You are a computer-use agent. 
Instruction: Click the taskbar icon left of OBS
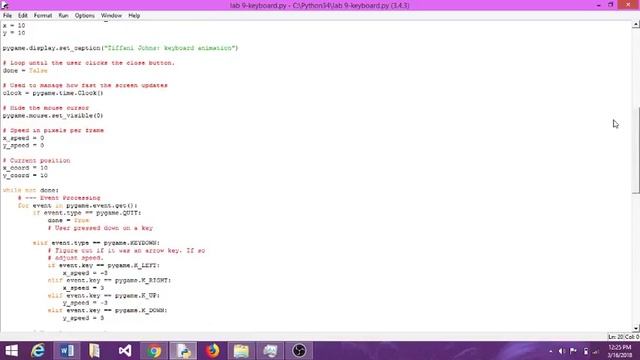[x=270, y=351]
